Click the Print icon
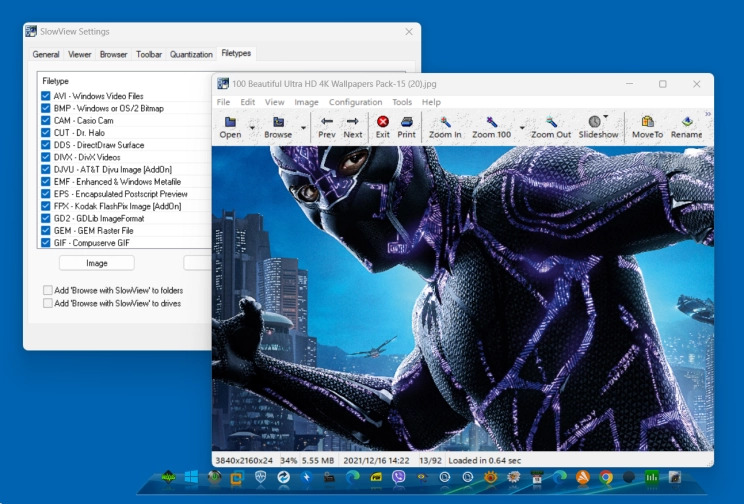744x504 pixels. pos(407,122)
